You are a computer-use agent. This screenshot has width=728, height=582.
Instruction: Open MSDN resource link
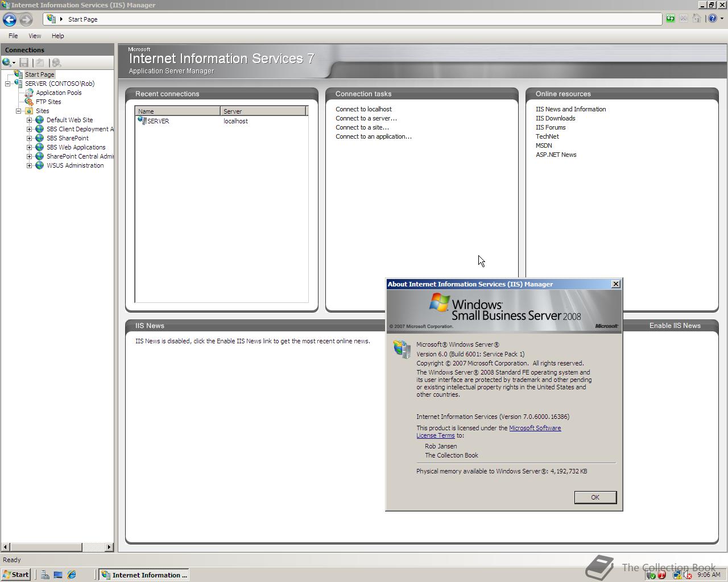[x=544, y=145]
